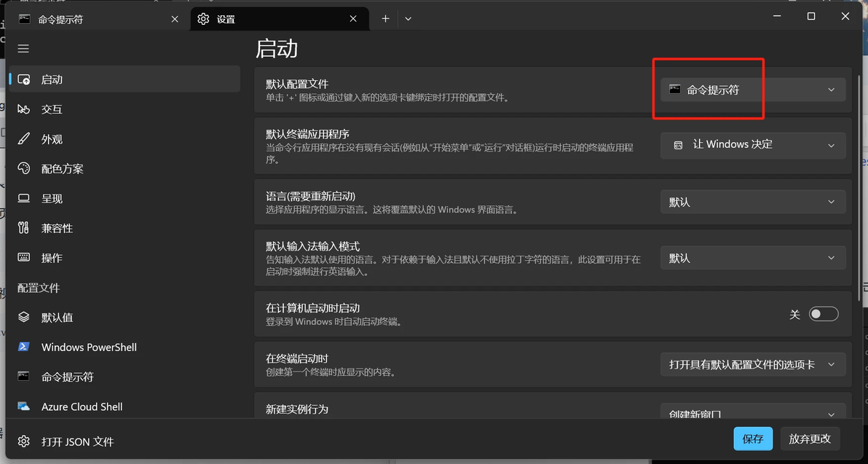Click 打开 JSON 文件 link

pyautogui.click(x=77, y=441)
